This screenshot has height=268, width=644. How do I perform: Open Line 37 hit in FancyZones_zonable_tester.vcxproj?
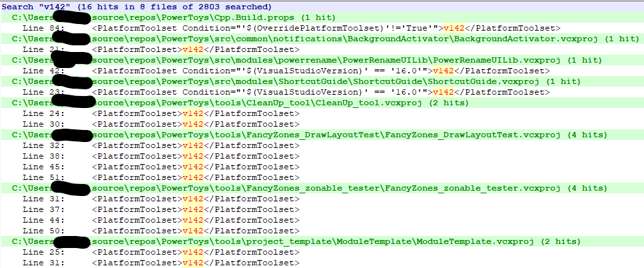point(322,209)
